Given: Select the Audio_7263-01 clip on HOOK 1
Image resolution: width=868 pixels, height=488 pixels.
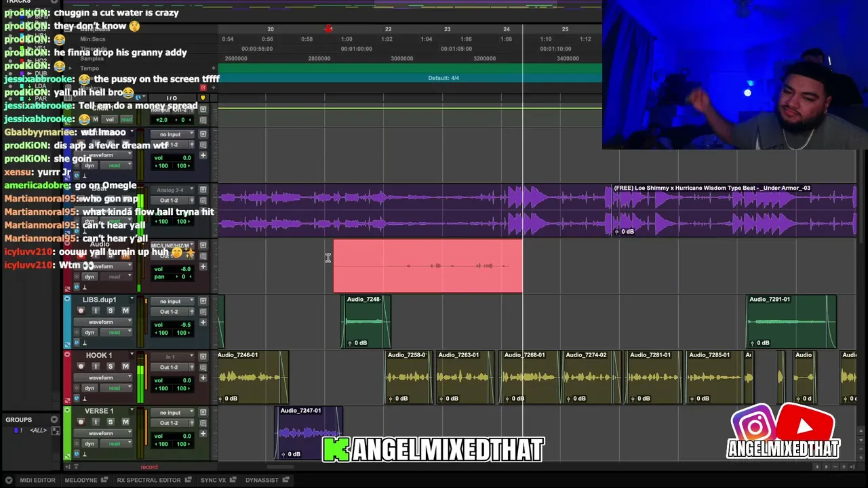Looking at the screenshot, I should (466, 377).
